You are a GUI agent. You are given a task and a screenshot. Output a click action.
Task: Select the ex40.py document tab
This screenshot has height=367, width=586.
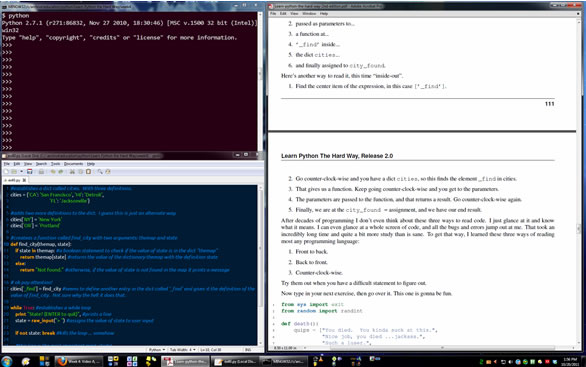pyautogui.click(x=15, y=180)
